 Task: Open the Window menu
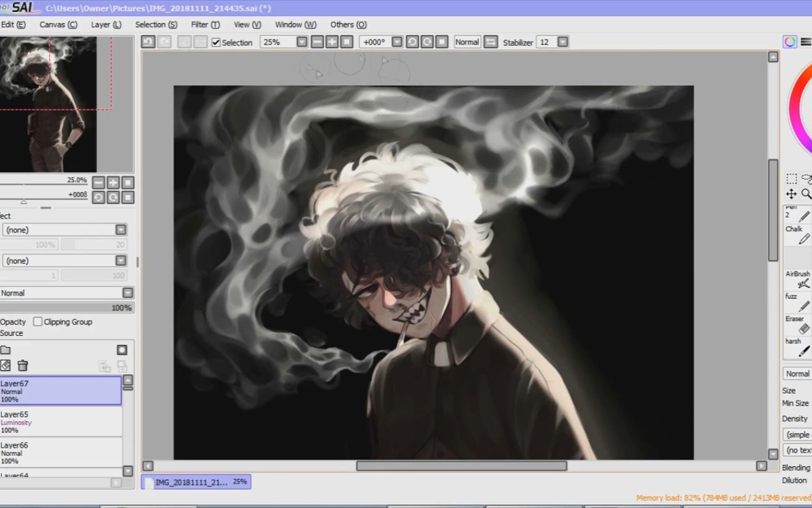(x=296, y=24)
